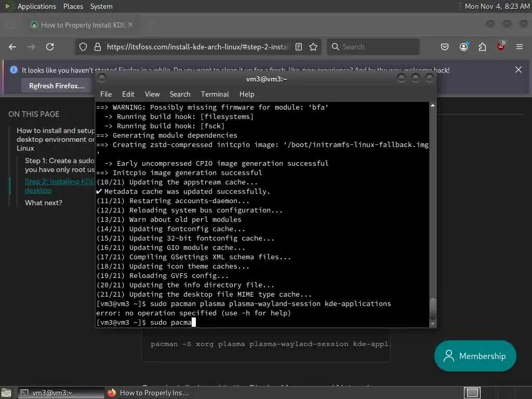
Task: Click Firefox forward arrow button
Action: (31, 47)
